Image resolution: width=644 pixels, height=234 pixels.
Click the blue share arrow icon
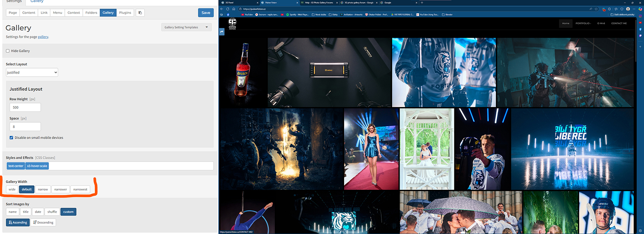click(222, 32)
